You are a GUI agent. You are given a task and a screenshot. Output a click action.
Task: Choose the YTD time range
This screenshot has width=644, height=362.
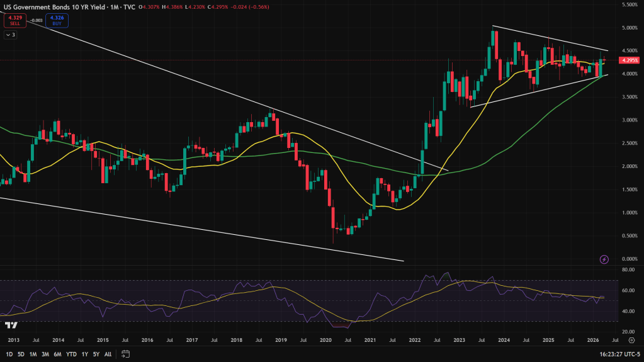click(71, 354)
